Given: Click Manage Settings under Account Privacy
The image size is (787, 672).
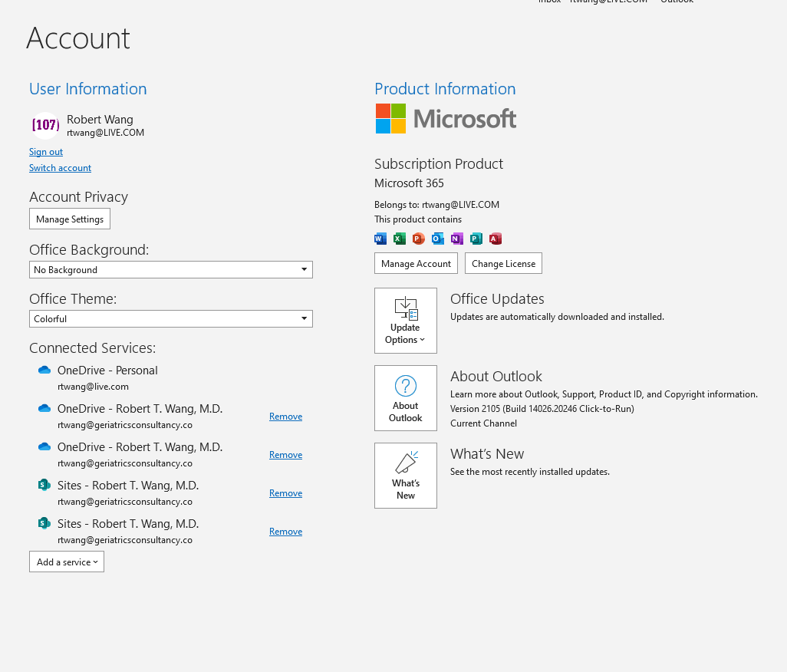Looking at the screenshot, I should point(70,219).
